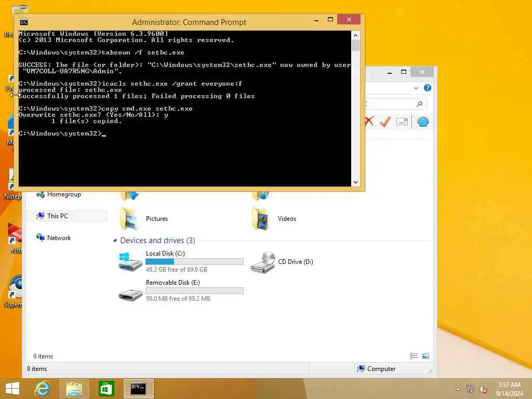Screen dimensions: 532x399
Task: Open the Pictures folder icon
Action: click(x=128, y=219)
